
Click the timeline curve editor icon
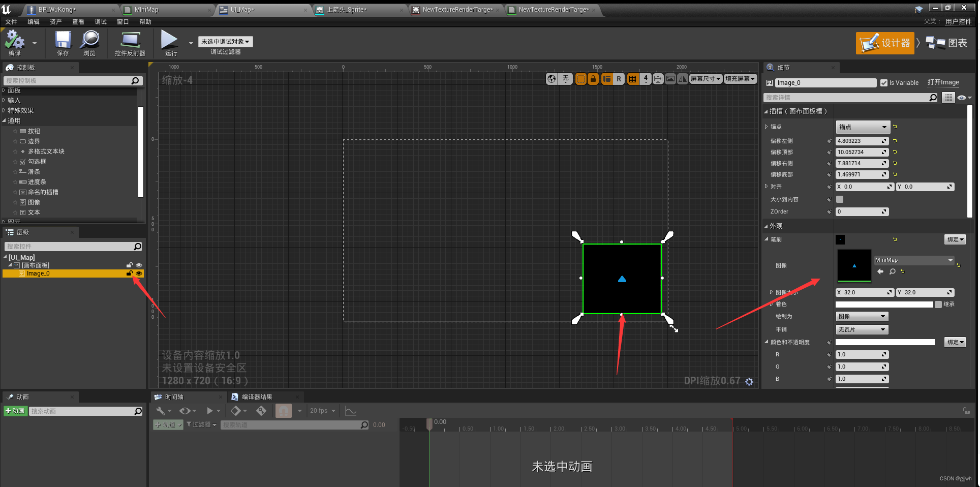[x=351, y=411]
